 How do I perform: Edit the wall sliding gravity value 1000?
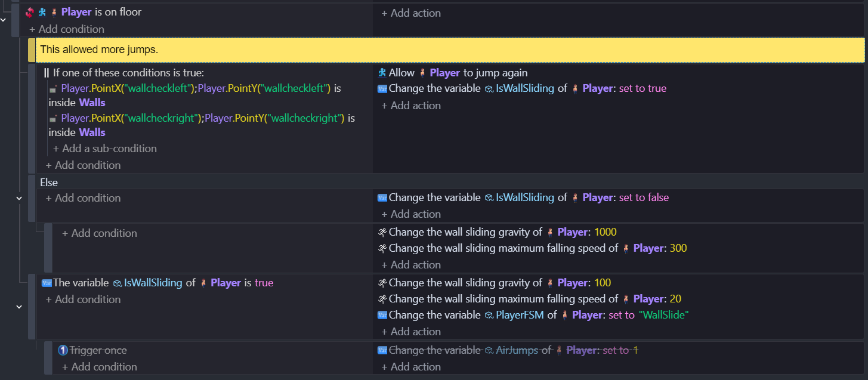point(606,232)
